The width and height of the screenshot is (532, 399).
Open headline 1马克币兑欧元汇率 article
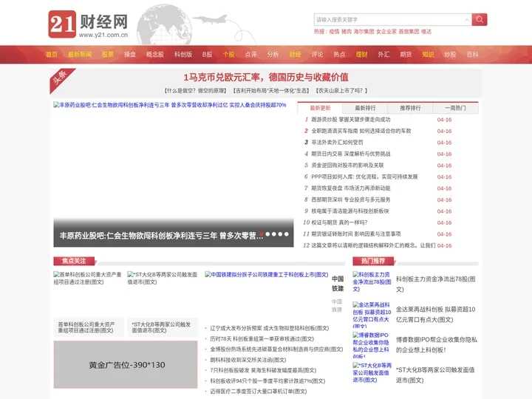pyautogui.click(x=266, y=78)
